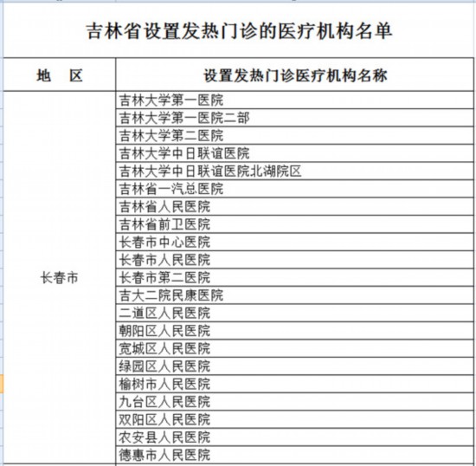This screenshot has height=466, width=476.
Task: Select the merged 长春市 region cell
Action: pyautogui.click(x=60, y=277)
